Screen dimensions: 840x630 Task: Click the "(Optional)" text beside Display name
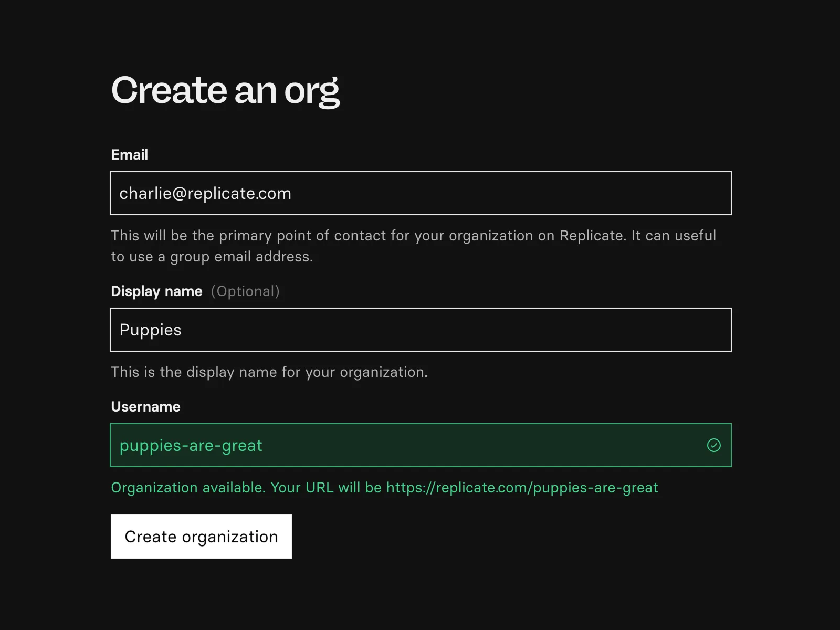click(245, 291)
